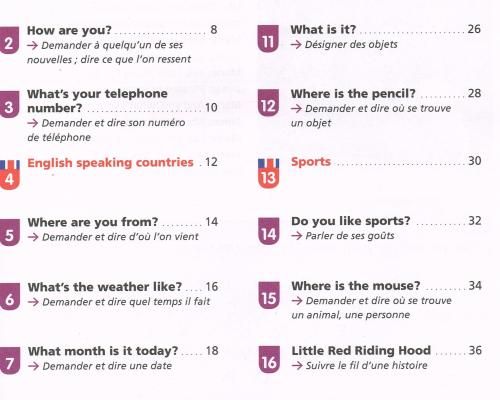Click the flag-topped number 13 badge
The width and height of the screenshot is (500, 400).
(268, 173)
